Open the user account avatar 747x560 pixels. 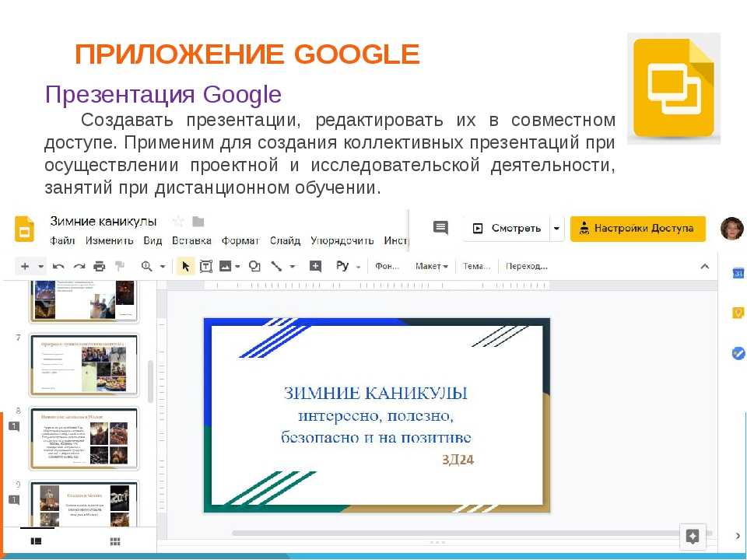coord(731,229)
